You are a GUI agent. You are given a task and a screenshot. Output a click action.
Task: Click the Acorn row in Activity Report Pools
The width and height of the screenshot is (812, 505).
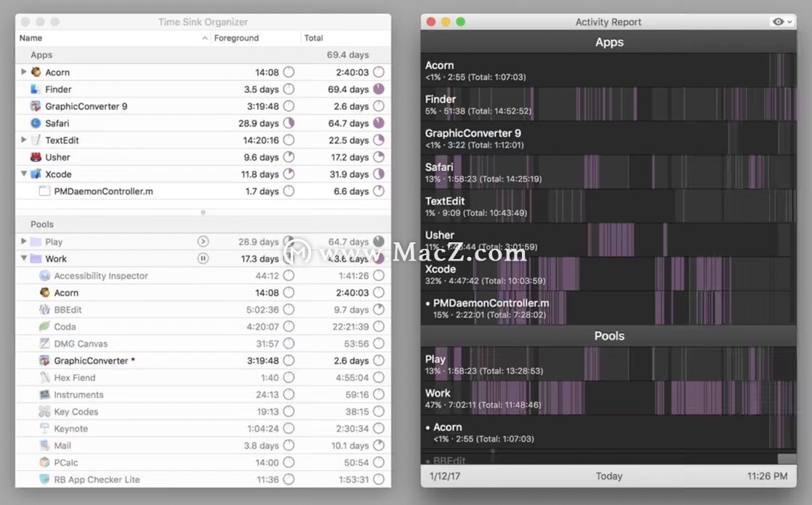click(x=608, y=432)
